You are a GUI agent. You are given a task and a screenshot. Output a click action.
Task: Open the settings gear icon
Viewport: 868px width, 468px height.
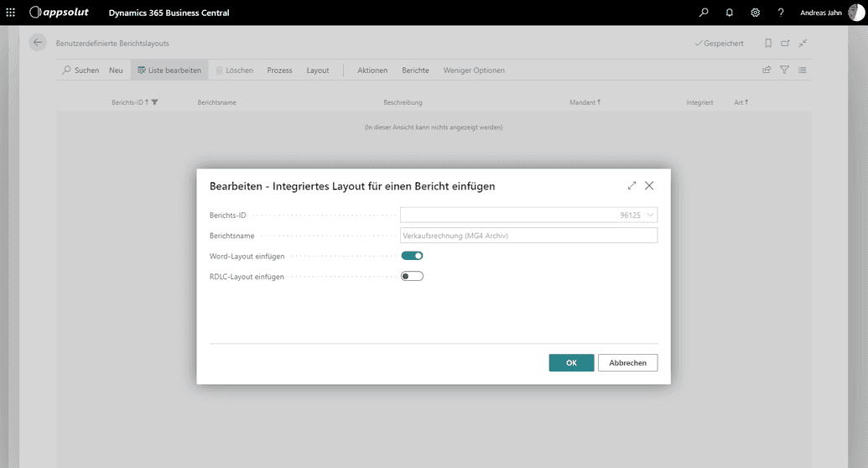755,13
